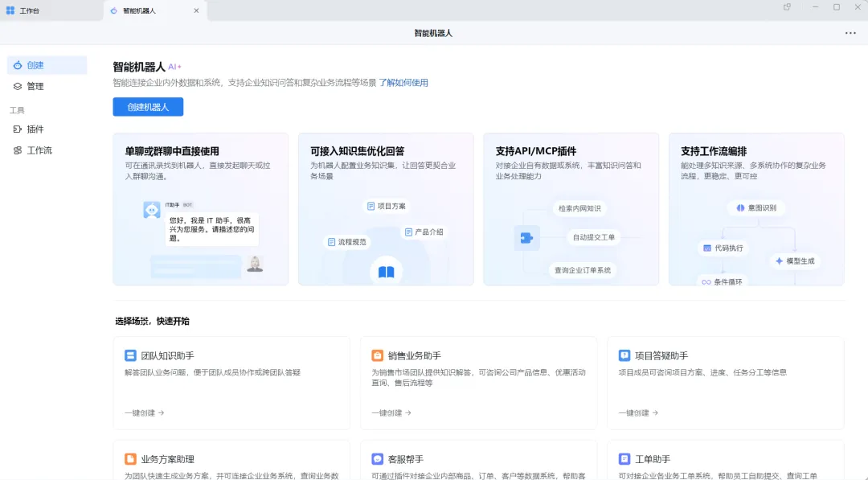Click the 单聊或群聊中直接使用 card

[x=200, y=209]
